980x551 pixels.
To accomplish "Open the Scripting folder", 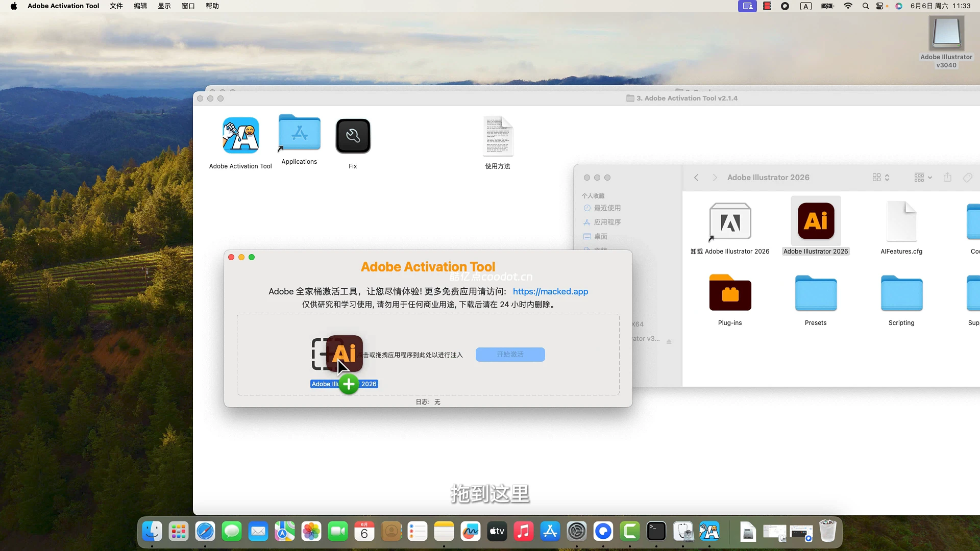I will [901, 293].
